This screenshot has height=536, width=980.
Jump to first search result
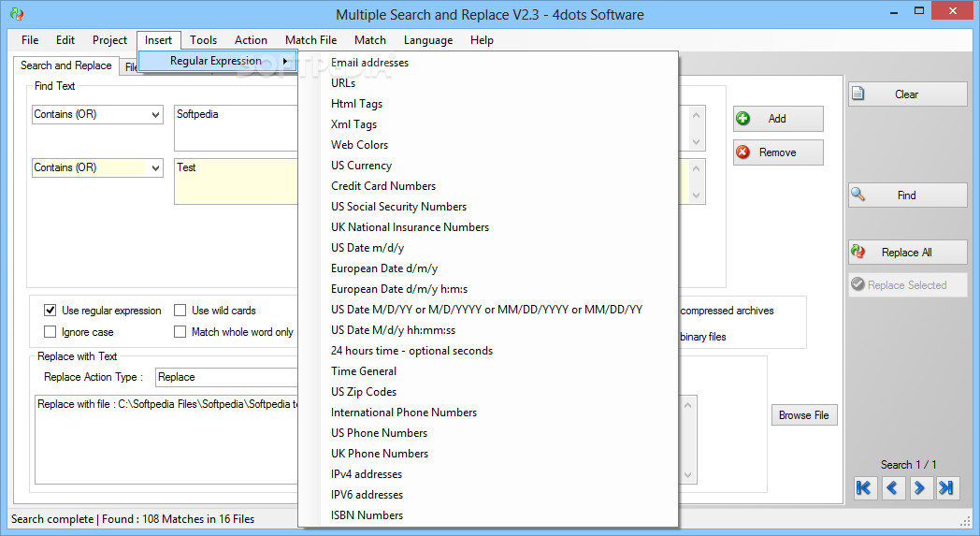tap(865, 488)
